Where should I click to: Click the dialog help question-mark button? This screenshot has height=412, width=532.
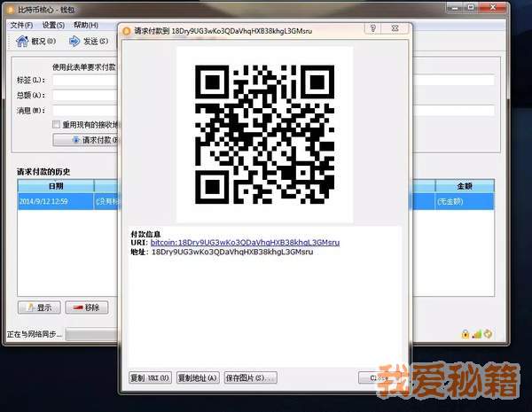[373, 28]
